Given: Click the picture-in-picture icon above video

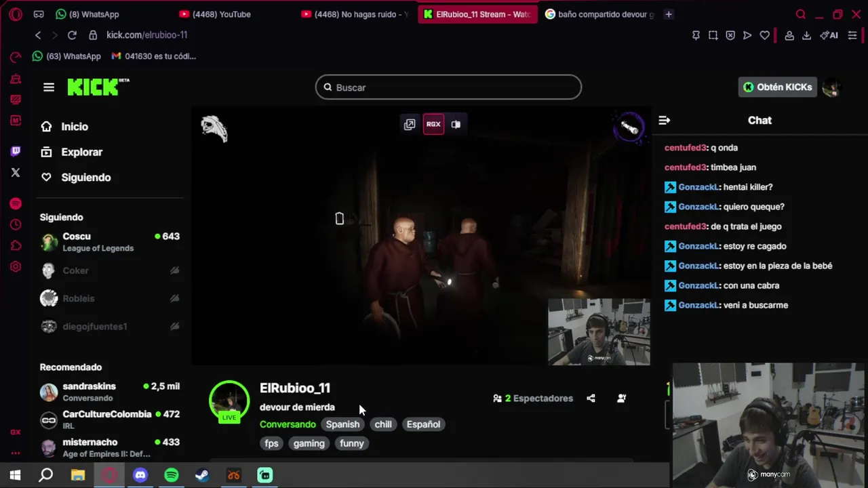Looking at the screenshot, I should [456, 124].
